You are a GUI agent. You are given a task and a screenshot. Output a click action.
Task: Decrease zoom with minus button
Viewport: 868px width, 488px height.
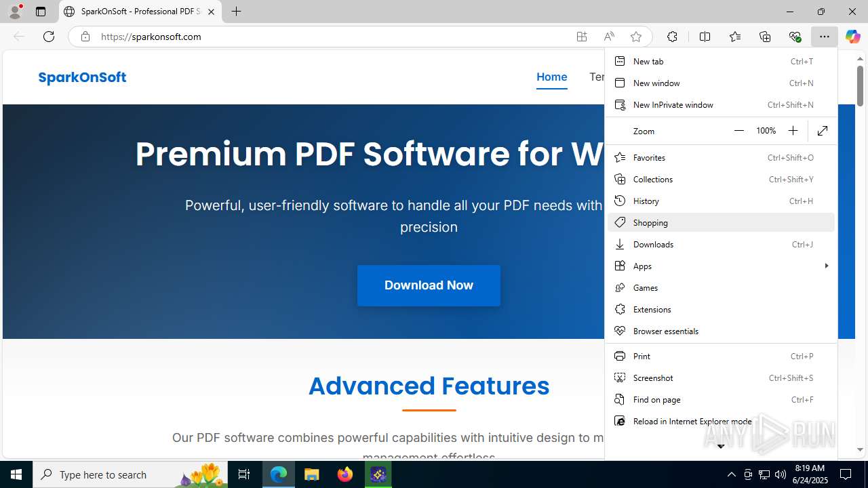coord(739,131)
